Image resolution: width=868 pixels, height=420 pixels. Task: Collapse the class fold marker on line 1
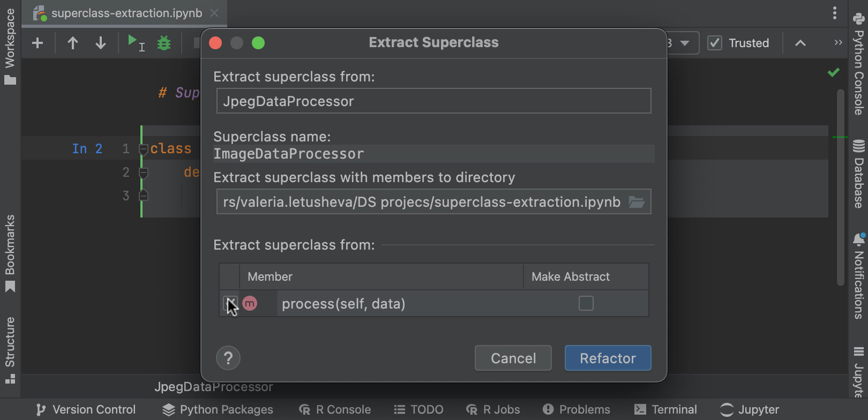pos(143,149)
